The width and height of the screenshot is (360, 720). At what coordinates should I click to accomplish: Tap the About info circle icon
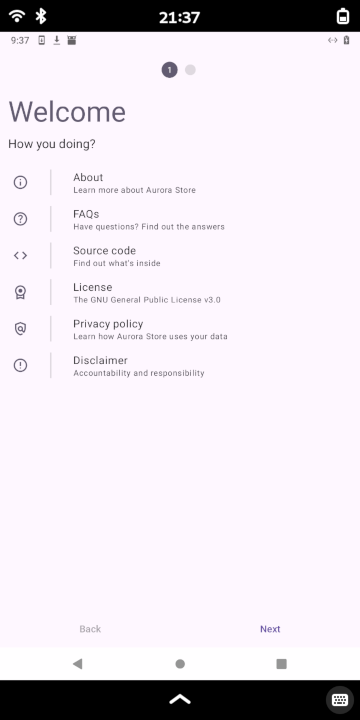click(x=20, y=182)
